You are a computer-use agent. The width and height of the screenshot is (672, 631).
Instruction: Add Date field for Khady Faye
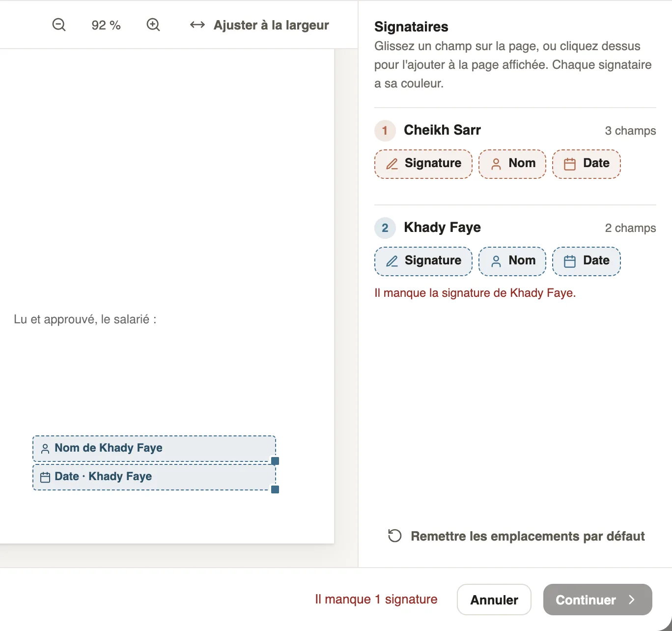(587, 261)
